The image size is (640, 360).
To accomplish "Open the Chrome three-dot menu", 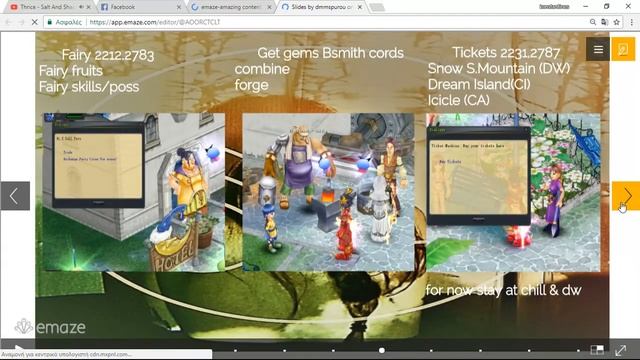I will point(631,22).
